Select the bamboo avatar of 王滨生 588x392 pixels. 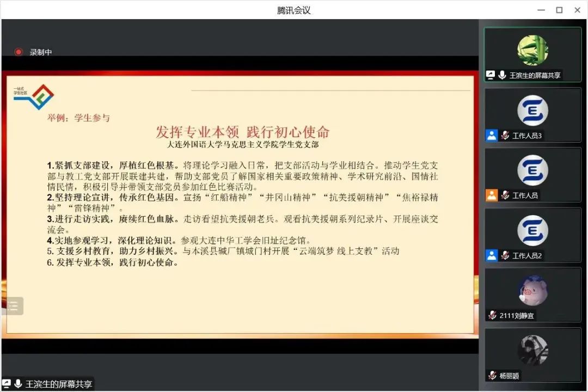tap(532, 50)
